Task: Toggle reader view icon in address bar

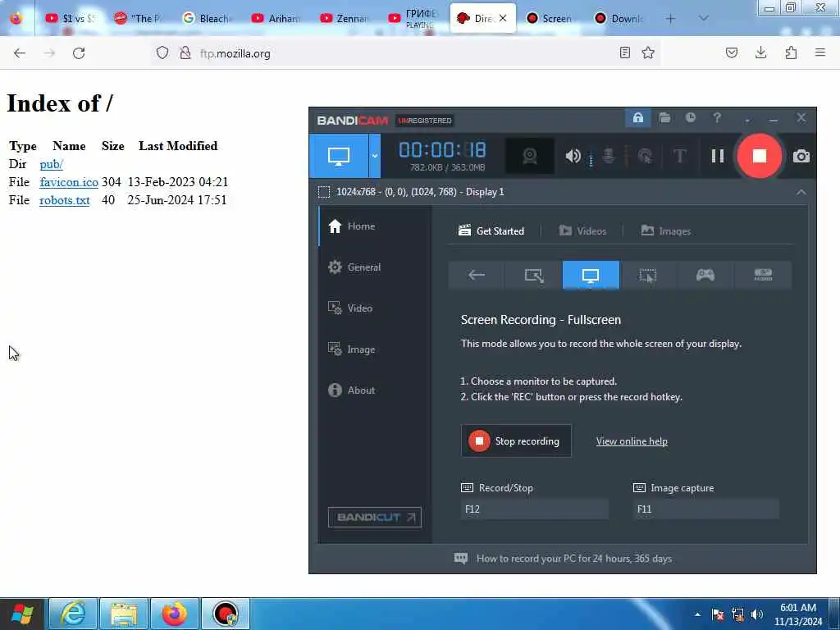Action: 624,52
